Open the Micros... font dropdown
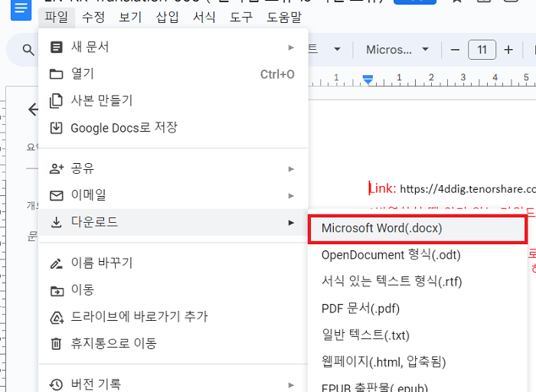The height and width of the screenshot is (392, 536). pyautogui.click(x=397, y=50)
